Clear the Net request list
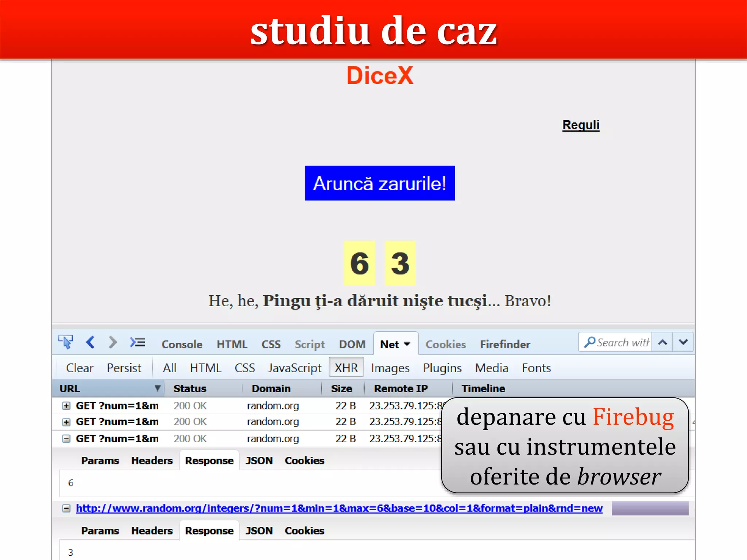Screen dimensions: 747x560 point(80,367)
